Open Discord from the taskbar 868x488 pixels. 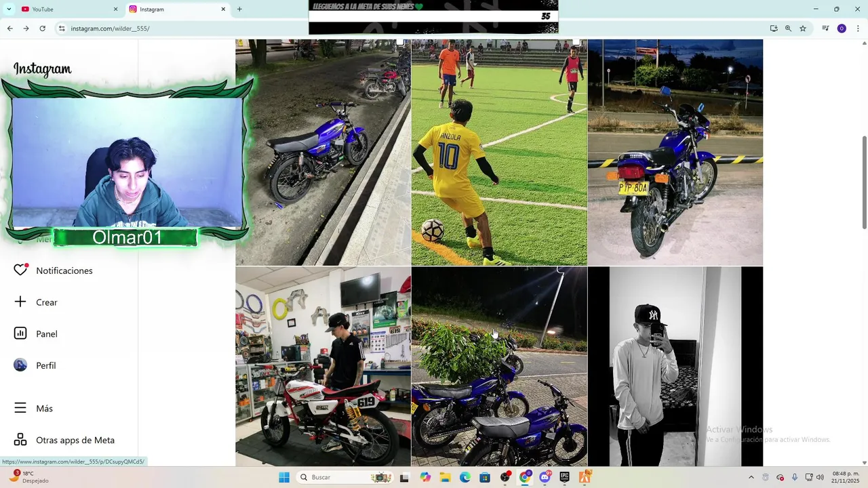[x=545, y=477]
